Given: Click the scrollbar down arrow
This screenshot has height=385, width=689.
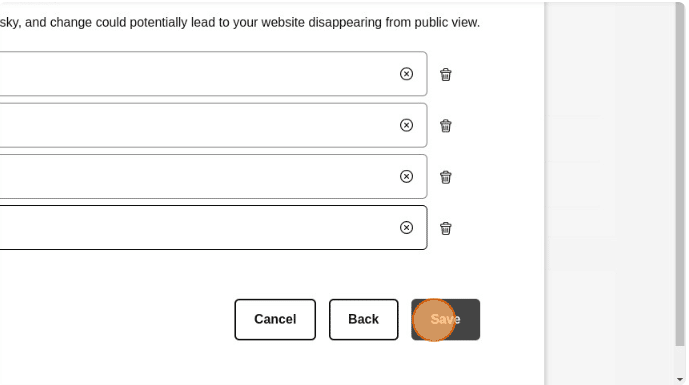Looking at the screenshot, I should [x=680, y=379].
